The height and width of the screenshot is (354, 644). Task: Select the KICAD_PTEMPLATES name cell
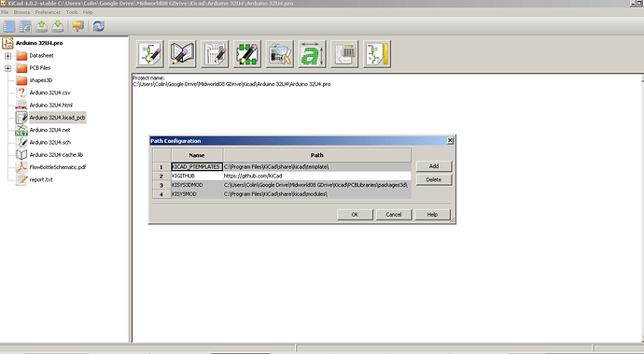click(197, 167)
